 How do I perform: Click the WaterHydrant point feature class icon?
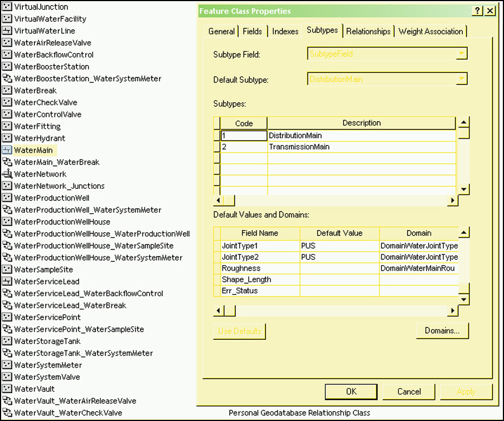[7, 138]
